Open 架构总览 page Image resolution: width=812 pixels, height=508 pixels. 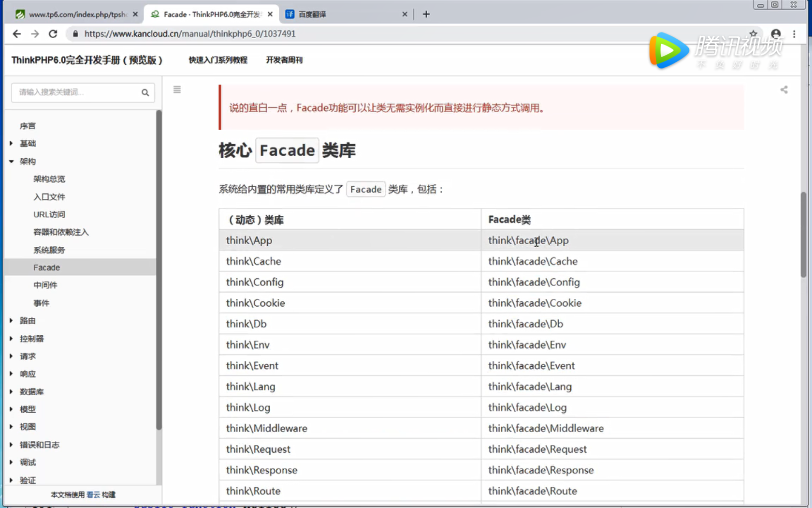49,179
